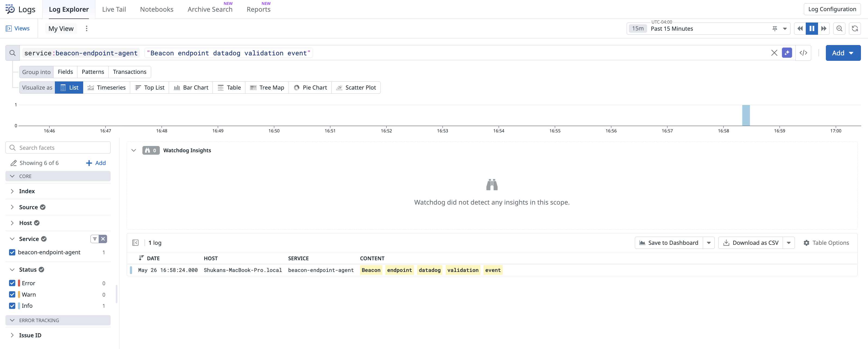Image resolution: width=868 pixels, height=349 pixels.
Task: Expand the Issue ID facet
Action: coord(12,335)
